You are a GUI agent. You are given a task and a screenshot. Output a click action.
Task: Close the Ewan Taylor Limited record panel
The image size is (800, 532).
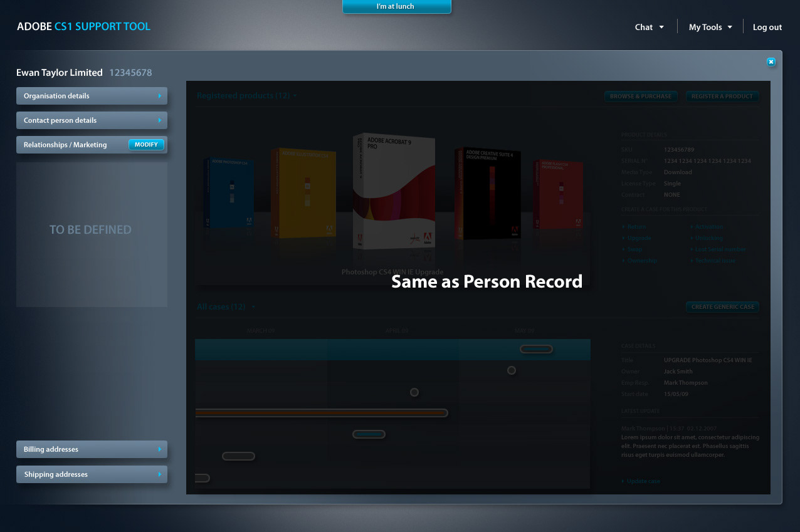coord(771,61)
